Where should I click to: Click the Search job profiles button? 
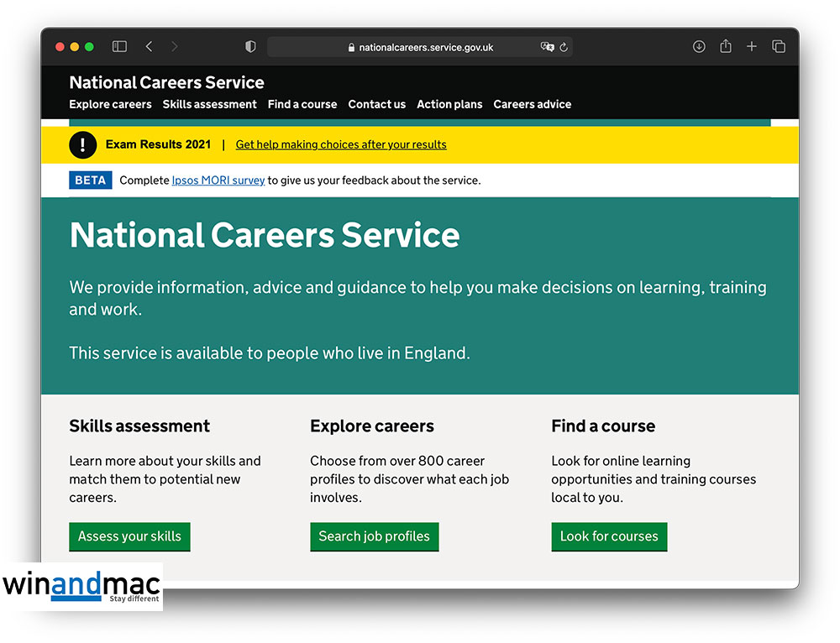point(374,536)
